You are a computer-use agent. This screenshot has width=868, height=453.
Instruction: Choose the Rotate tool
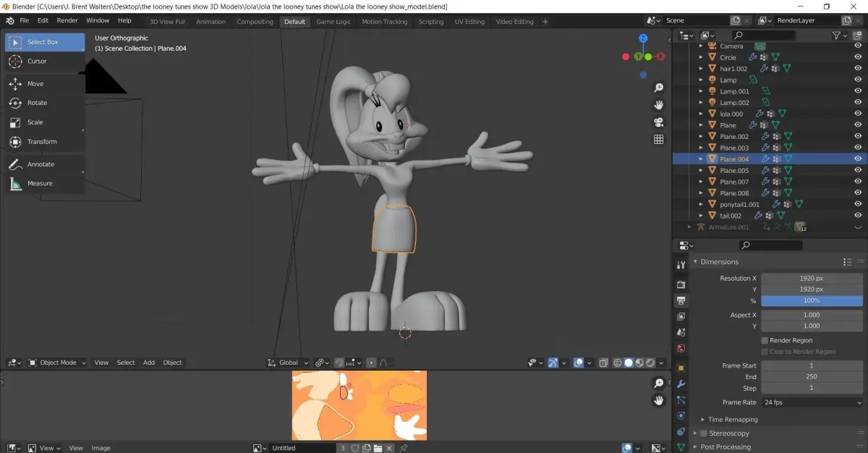coord(45,103)
